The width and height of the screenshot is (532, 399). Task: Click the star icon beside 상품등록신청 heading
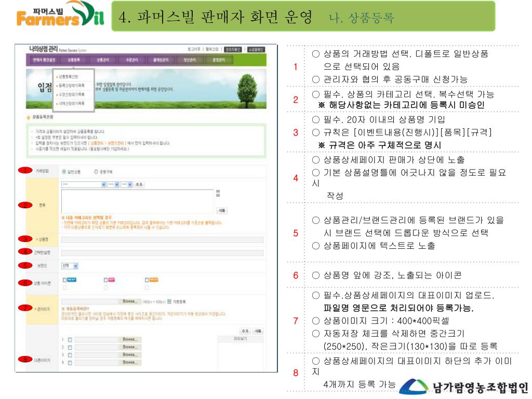point(29,118)
